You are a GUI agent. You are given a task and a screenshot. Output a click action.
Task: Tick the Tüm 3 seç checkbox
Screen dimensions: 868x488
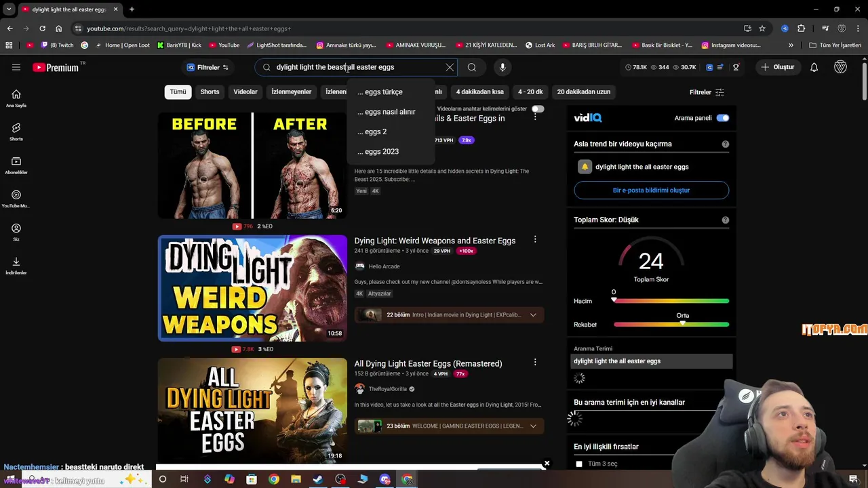[x=579, y=464]
